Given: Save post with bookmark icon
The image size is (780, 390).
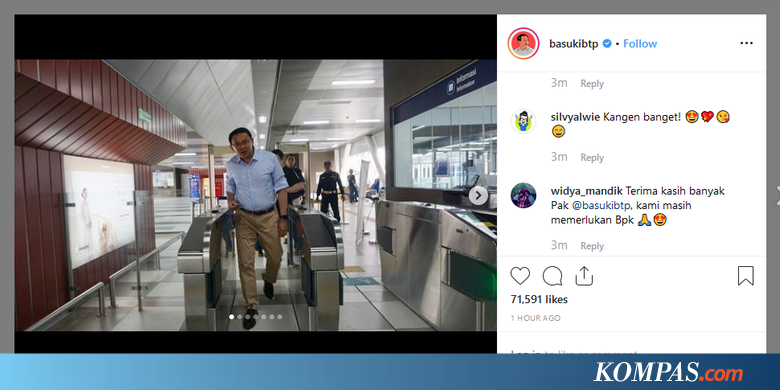Looking at the screenshot, I should pyautogui.click(x=745, y=276).
